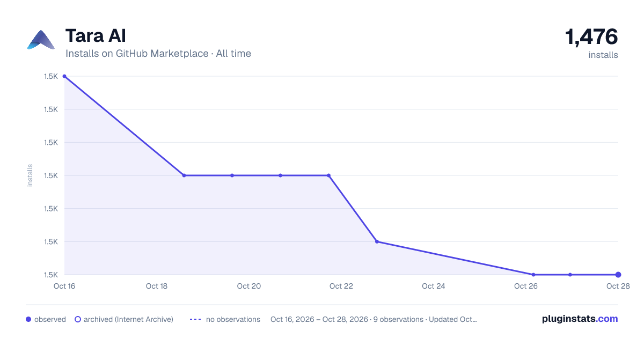This screenshot has width=644, height=338.
Task: Select the data point where the plateau begins after Oct 18
Action: pos(184,175)
